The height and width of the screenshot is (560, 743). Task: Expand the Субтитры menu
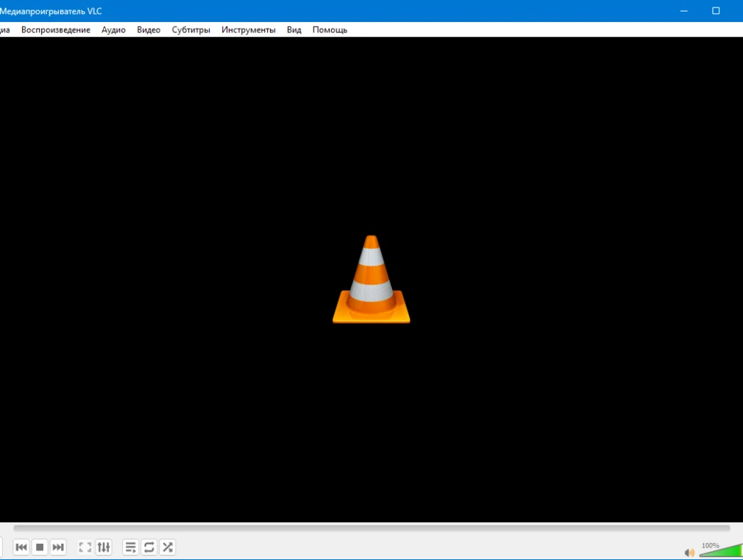pos(191,30)
